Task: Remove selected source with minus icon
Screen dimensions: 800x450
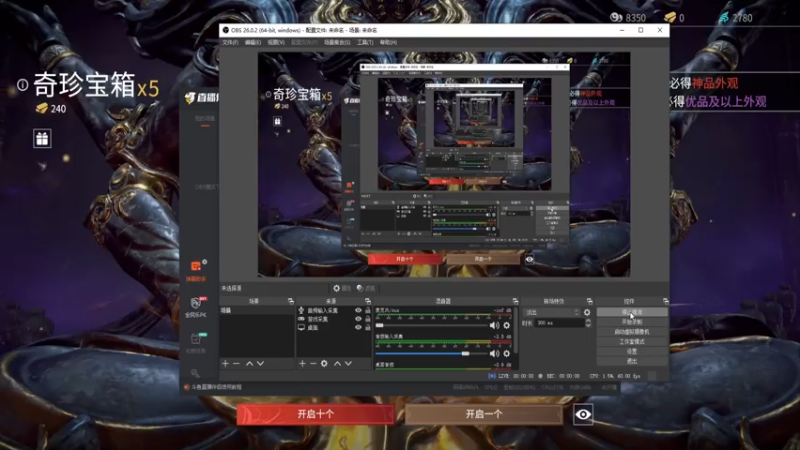Action: (313, 363)
